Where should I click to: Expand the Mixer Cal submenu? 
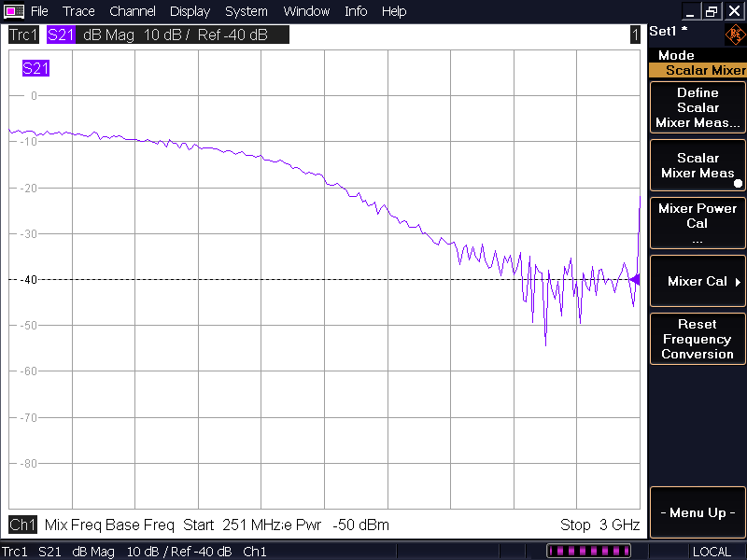point(698,281)
